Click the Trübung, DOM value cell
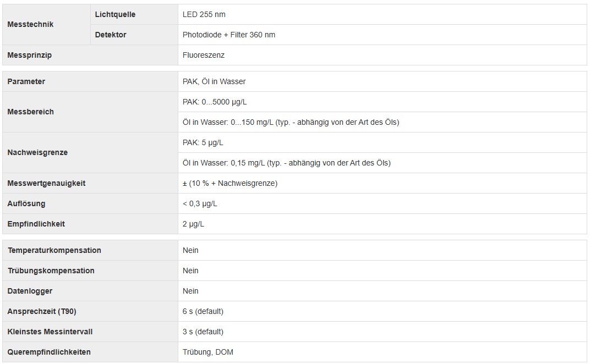Viewport: 590px width, 364px height. (383, 351)
